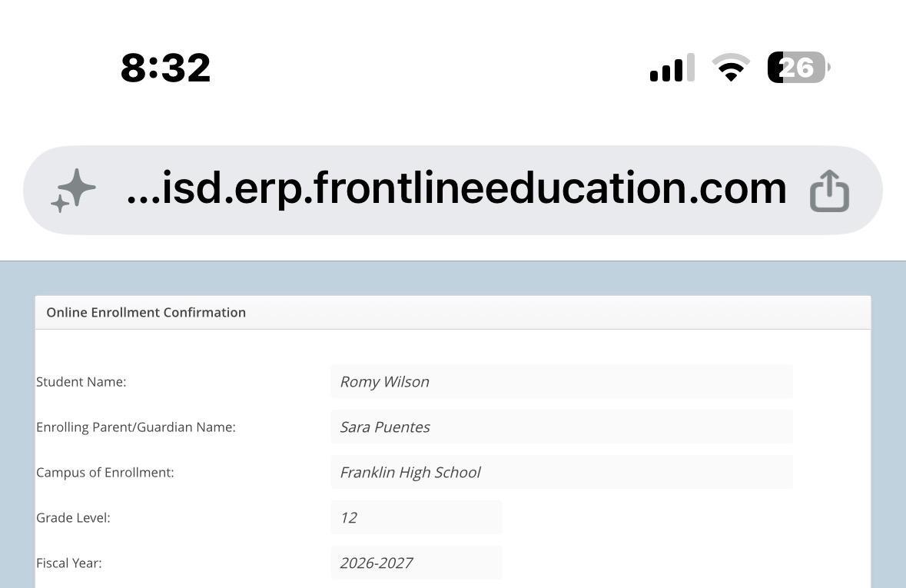
Task: Tap the Fiscal Year label
Action: 68,563
